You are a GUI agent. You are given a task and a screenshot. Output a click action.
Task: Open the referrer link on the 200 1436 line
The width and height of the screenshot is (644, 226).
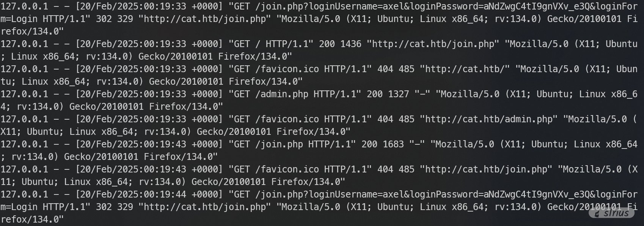432,44
